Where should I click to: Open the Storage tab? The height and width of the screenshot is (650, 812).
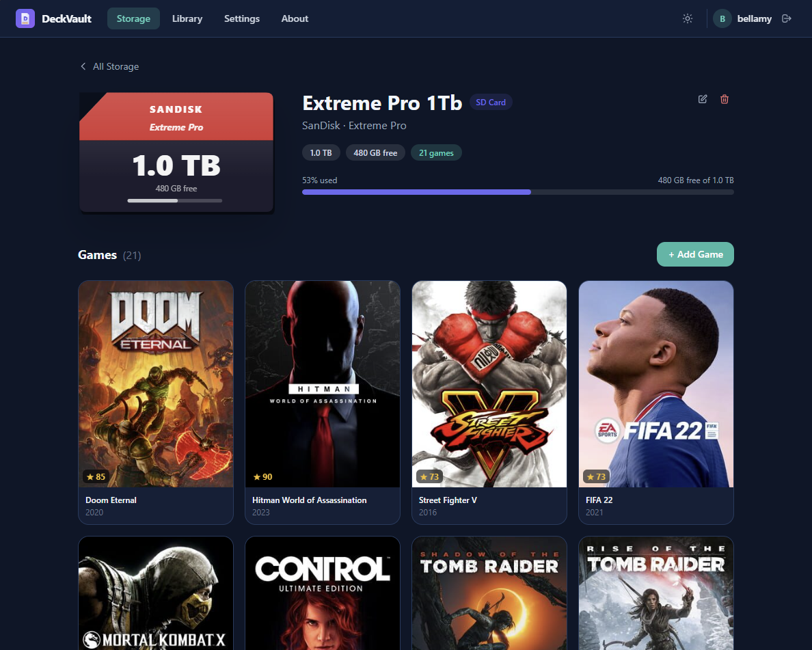click(x=133, y=18)
